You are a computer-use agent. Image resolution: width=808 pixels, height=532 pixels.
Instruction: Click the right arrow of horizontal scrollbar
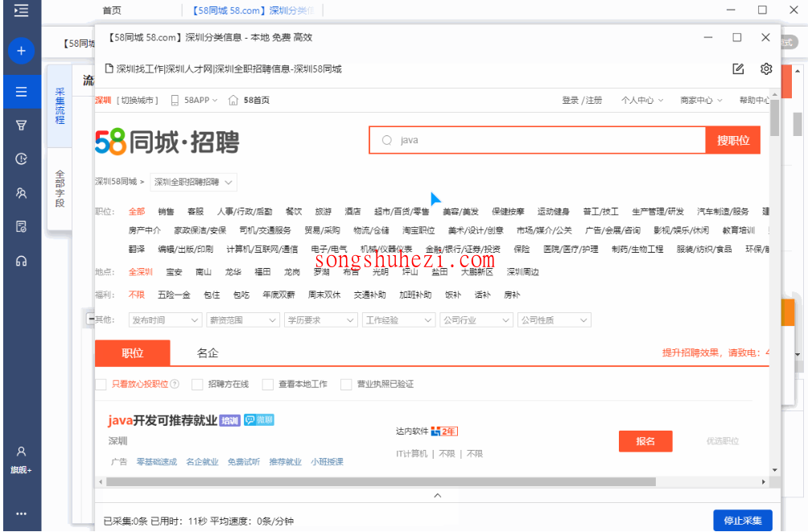(x=763, y=482)
